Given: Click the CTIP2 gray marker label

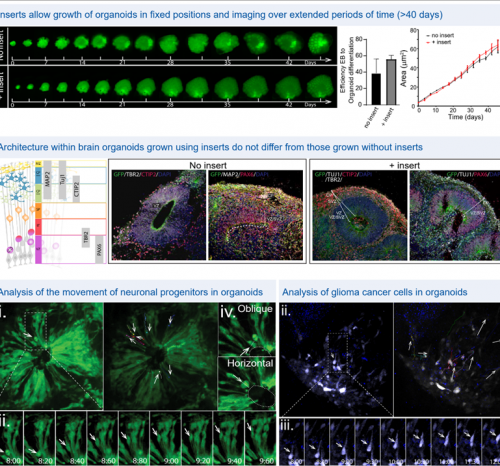Looking at the screenshot, I should (76, 189).
